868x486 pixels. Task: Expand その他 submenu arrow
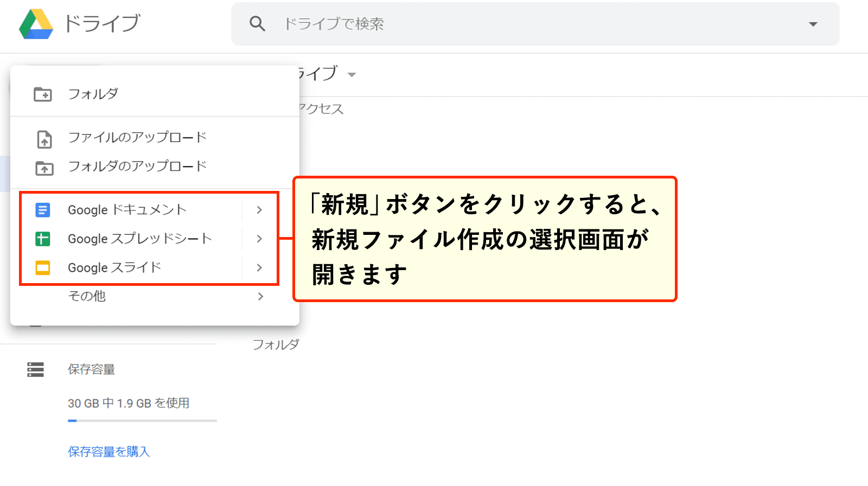pos(261,296)
